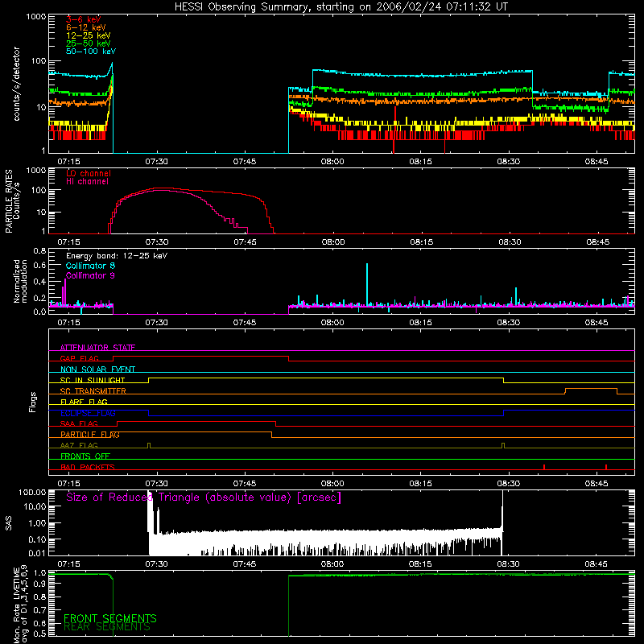Click the green 25-50 keV legend entry
The width and height of the screenshot is (644, 644).
click(89, 43)
